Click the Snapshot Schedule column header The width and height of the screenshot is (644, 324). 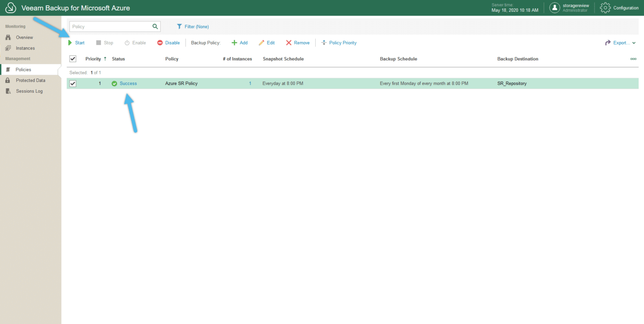(x=283, y=59)
